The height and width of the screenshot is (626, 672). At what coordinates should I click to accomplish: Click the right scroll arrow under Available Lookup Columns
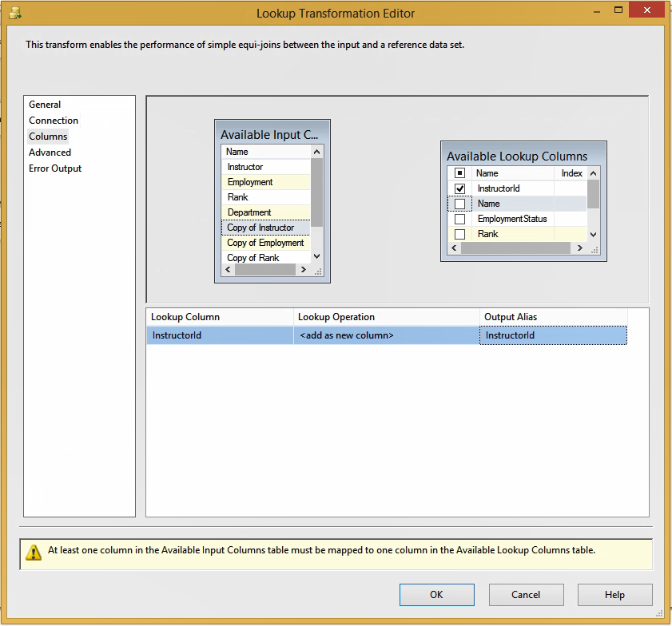click(580, 248)
